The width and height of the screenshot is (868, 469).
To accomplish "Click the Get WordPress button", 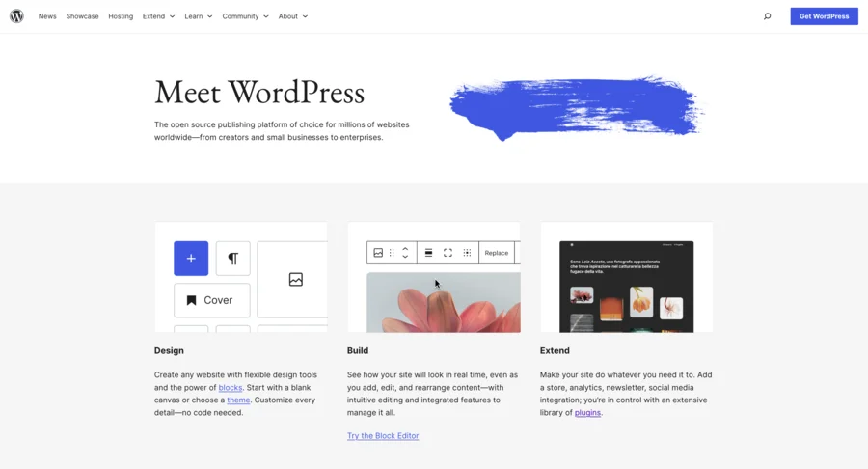I will 825,16.
